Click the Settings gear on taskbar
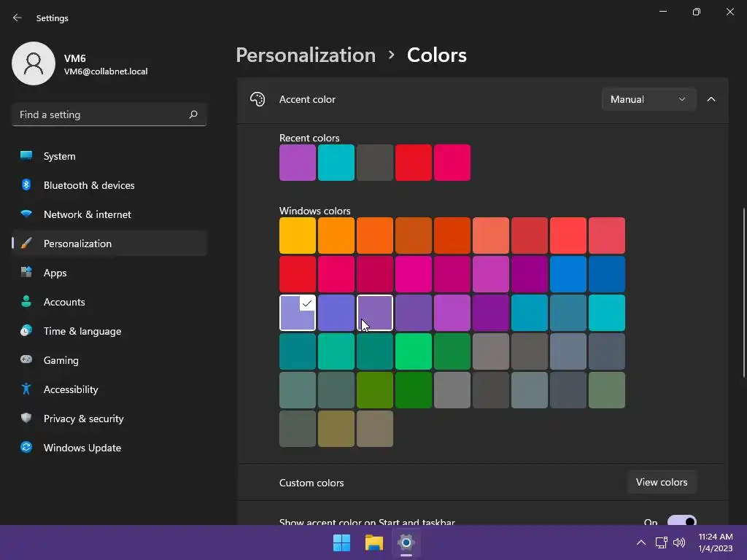The height and width of the screenshot is (560, 747). (406, 542)
